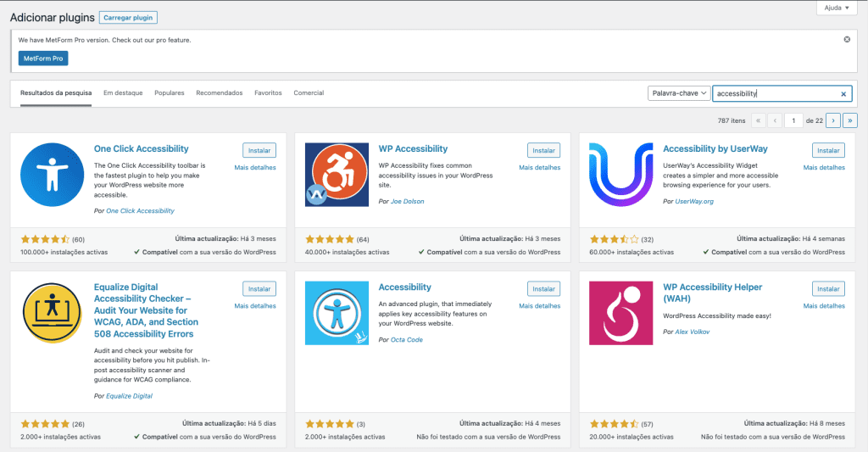Viewport: 868px width, 452px height.
Task: Open Accessibility by UserWay title link
Action: (x=715, y=148)
